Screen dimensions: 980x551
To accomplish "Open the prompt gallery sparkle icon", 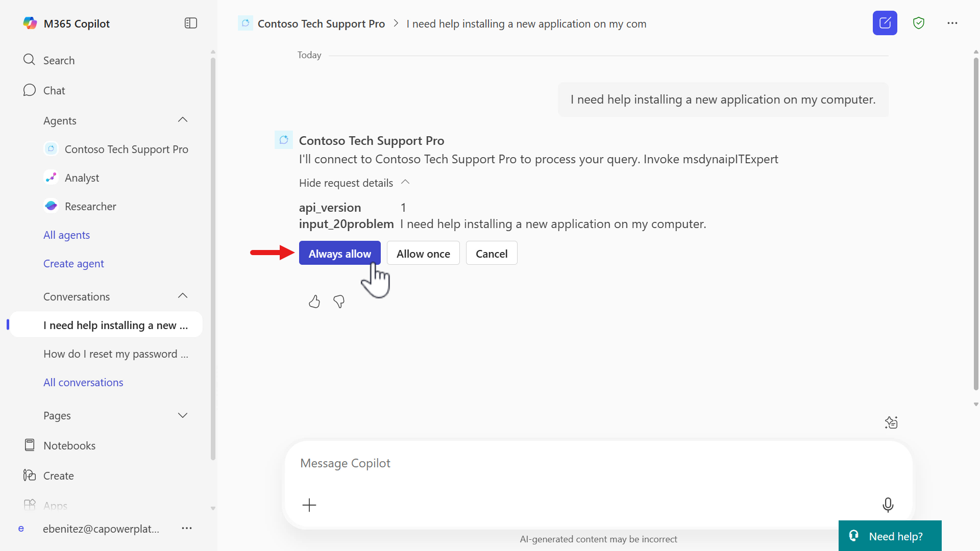I will 891,422.
